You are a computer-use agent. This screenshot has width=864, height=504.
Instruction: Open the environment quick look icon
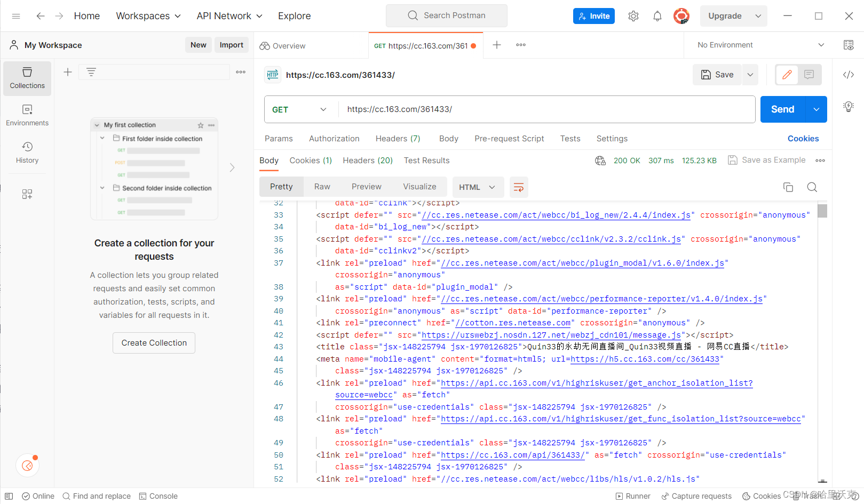coord(849,45)
